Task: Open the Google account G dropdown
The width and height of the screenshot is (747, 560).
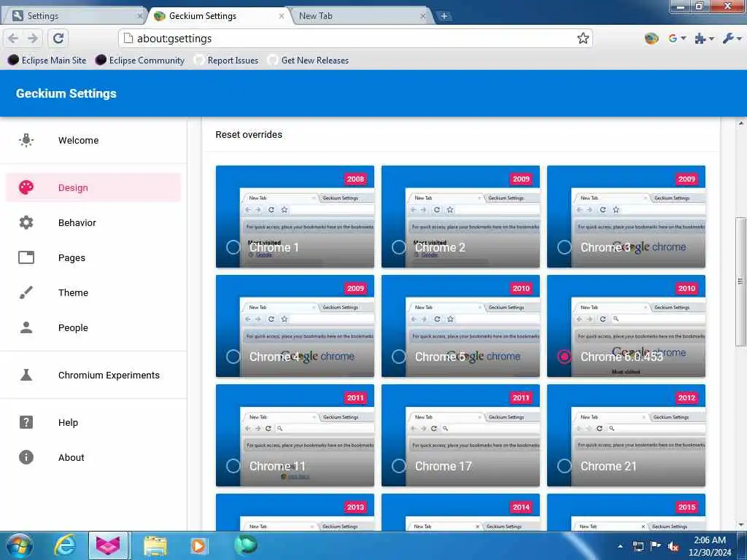Action: pos(677,38)
